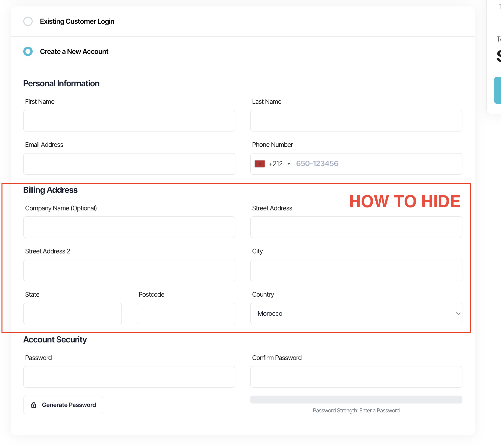Click the Password Strength: Enter a Password text
501x448 pixels.
[356, 410]
